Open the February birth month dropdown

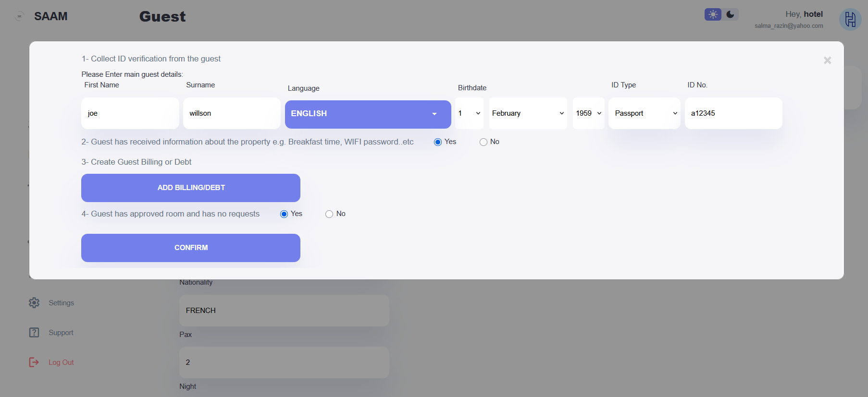pos(528,113)
